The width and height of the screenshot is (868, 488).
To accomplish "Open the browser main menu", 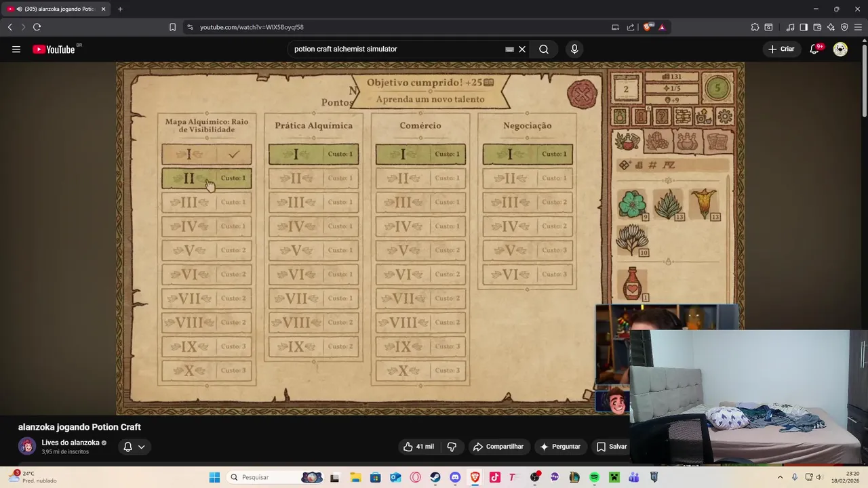I will click(858, 27).
